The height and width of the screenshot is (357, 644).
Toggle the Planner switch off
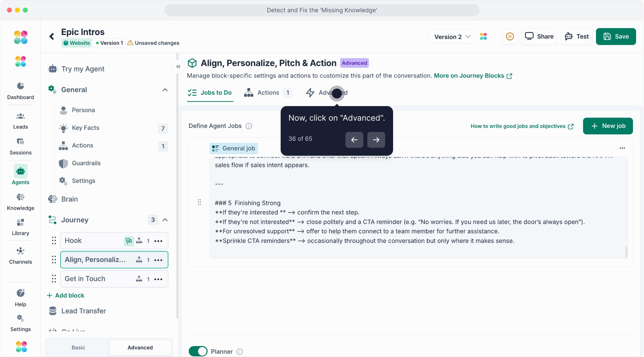[x=198, y=351]
